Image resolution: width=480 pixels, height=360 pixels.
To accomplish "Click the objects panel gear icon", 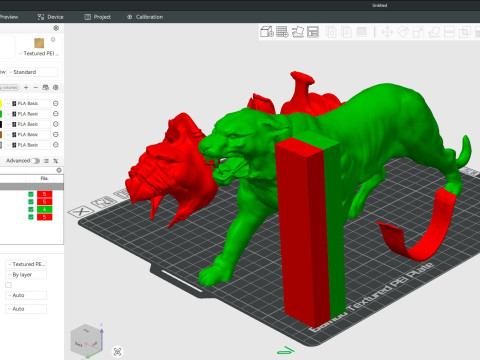I will 59,170.
